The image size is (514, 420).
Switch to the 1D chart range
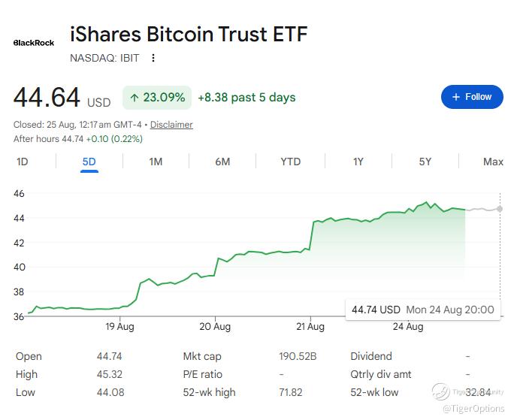coord(23,162)
